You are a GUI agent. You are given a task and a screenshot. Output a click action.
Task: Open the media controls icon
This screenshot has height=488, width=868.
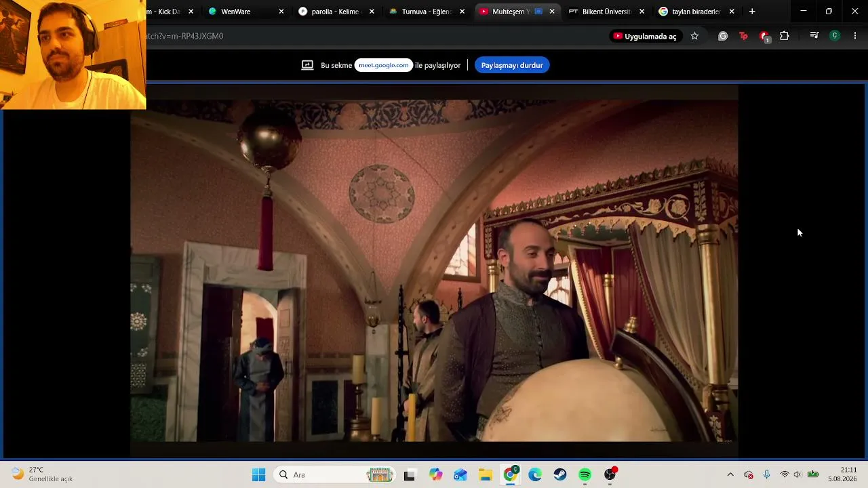pyautogui.click(x=814, y=36)
